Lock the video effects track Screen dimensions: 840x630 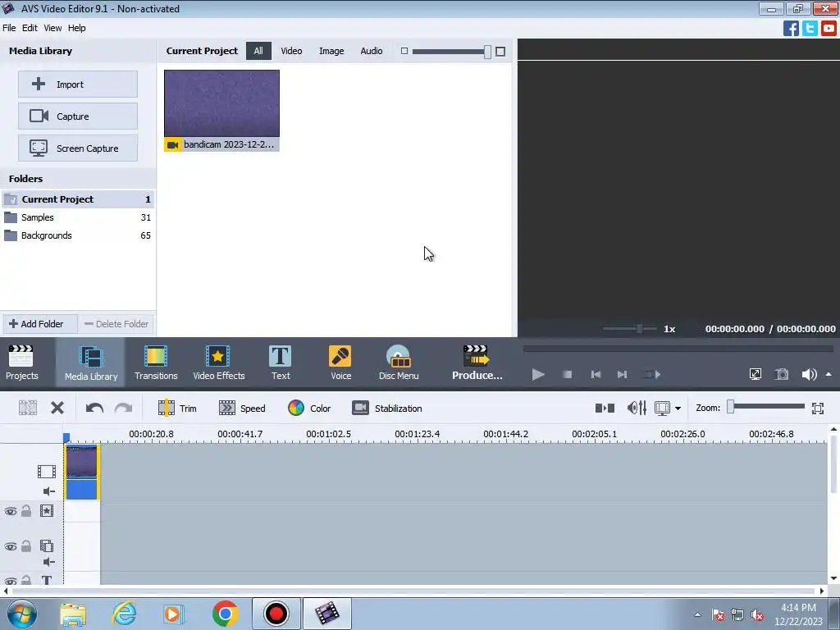(25, 510)
